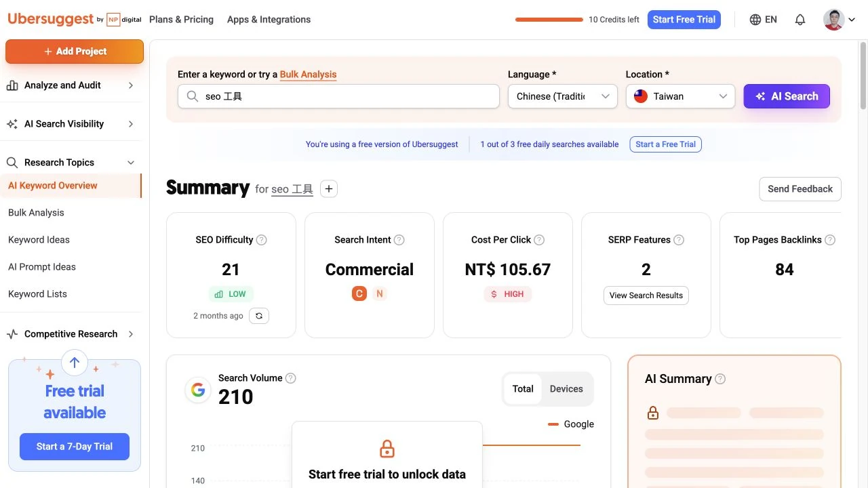The height and width of the screenshot is (488, 868).
Task: Click the AI Summary help icon
Action: pos(720,379)
